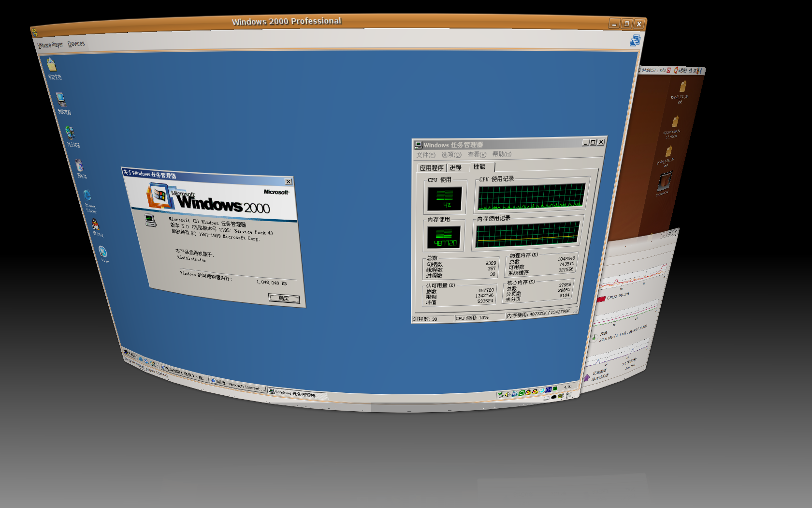Viewport: 812px width, 508px height.
Task: Launch the QQ penguin desktop icon
Action: point(96,224)
